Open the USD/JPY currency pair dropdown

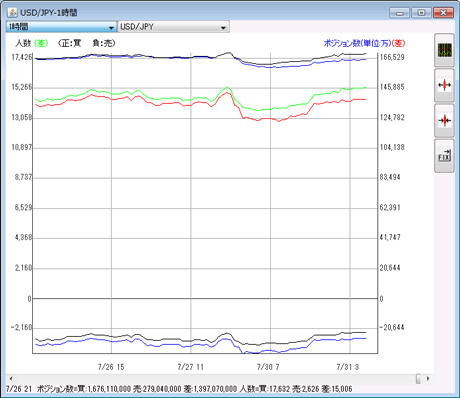coord(174,27)
